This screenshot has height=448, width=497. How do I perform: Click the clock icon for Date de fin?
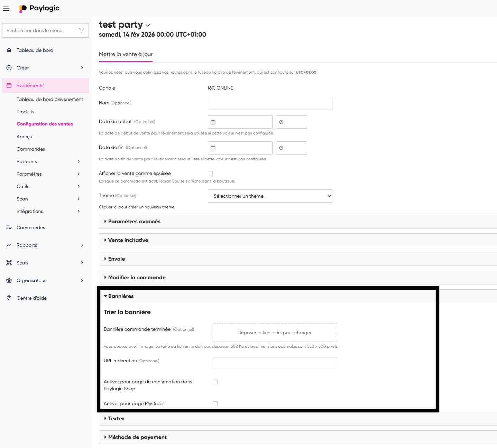click(x=281, y=148)
